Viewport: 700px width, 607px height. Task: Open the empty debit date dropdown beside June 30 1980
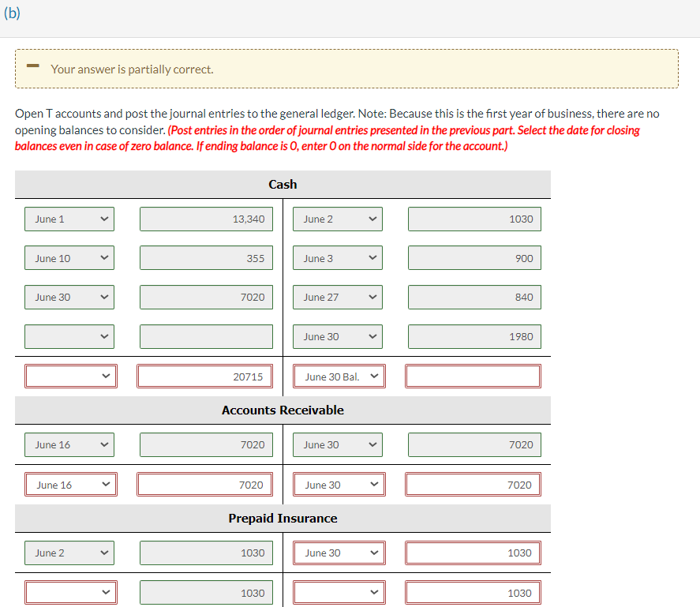(x=69, y=336)
